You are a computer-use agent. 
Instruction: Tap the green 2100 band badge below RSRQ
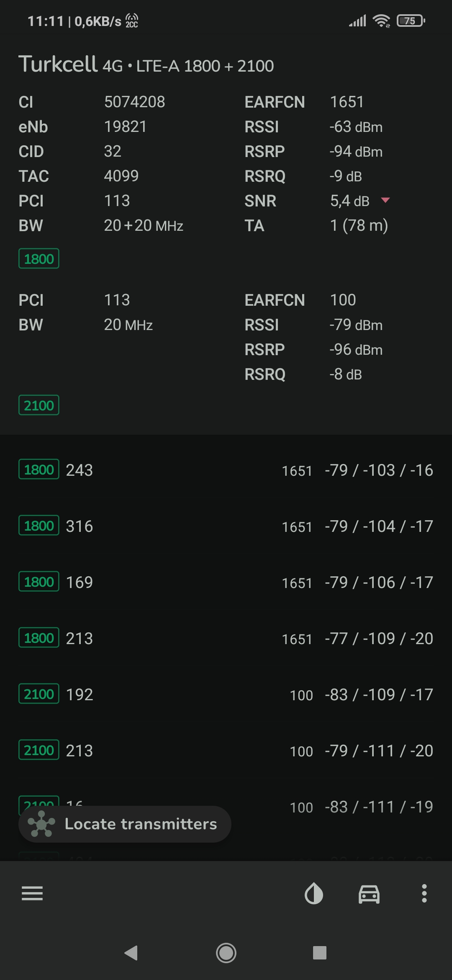39,405
